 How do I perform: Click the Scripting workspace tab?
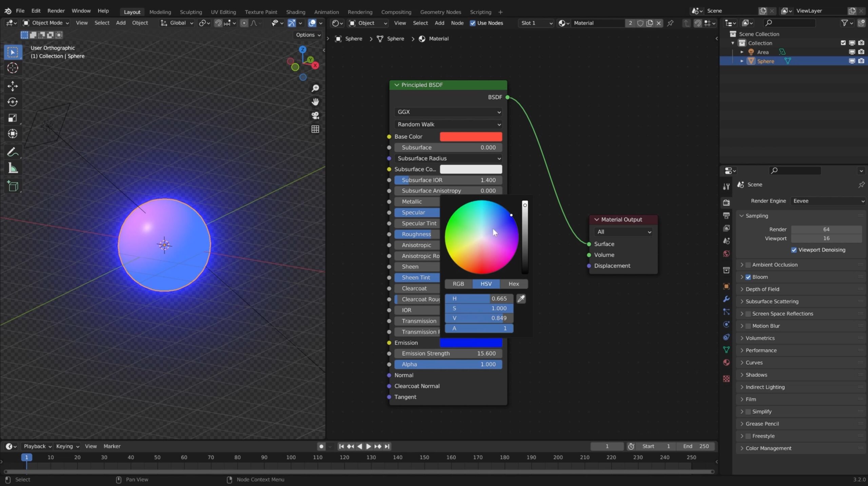(x=480, y=11)
